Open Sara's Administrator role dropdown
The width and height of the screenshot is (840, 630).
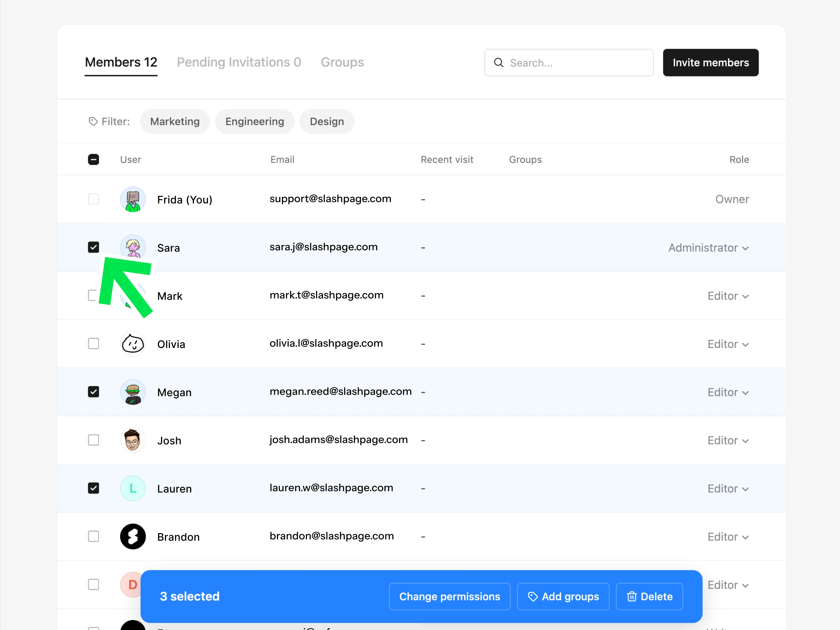[708, 248]
